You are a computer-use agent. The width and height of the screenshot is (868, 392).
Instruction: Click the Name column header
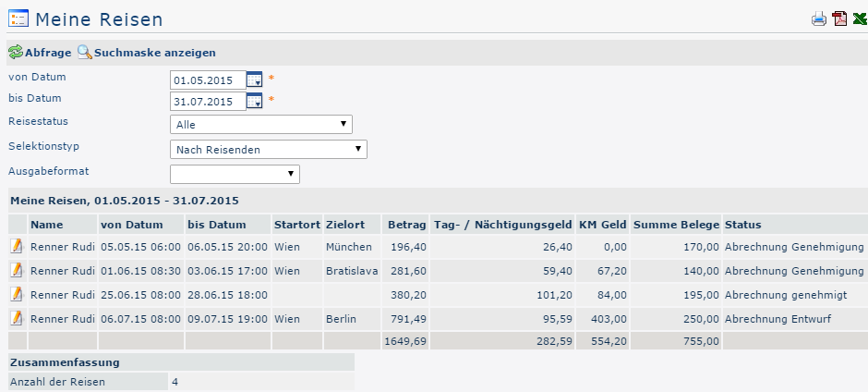point(45,225)
